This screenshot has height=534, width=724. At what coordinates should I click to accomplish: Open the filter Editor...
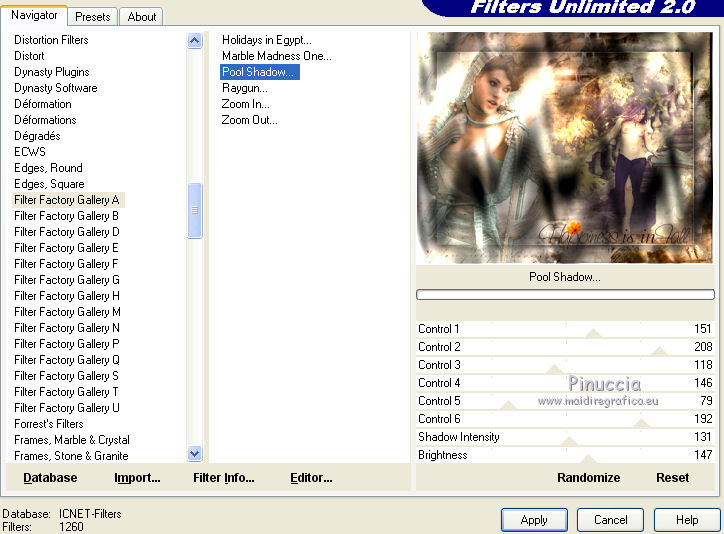coord(311,478)
